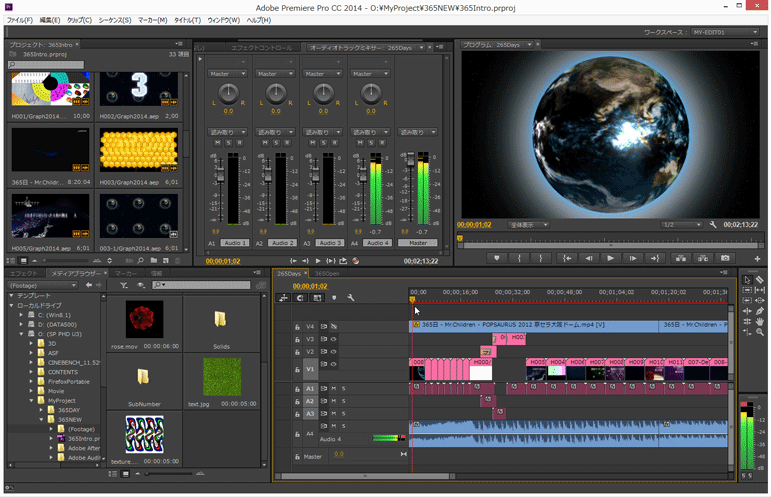Select the Pen tool
This screenshot has height=497, width=771.
760,311
